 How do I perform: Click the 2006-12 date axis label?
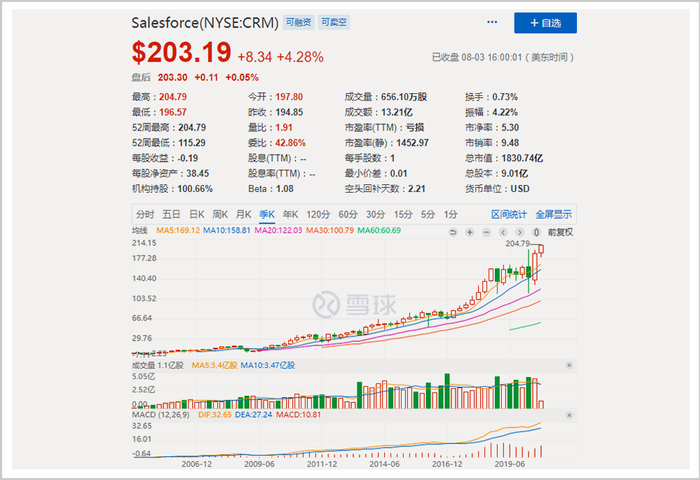point(196,464)
